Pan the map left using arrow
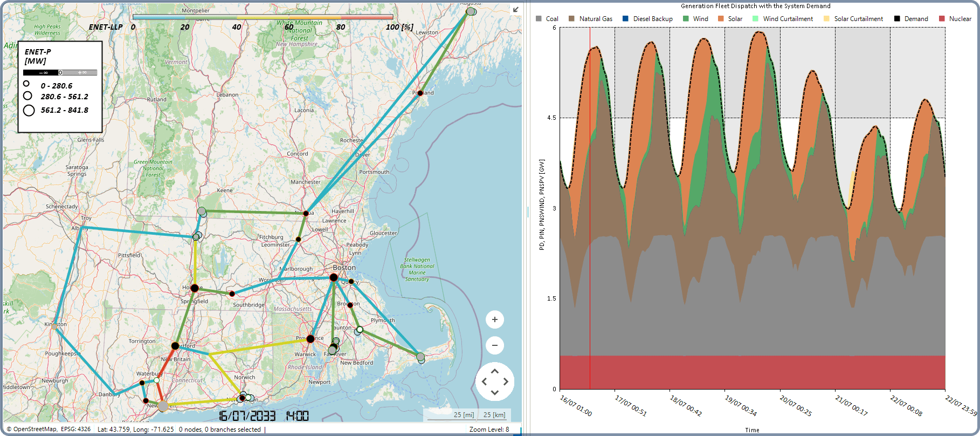The height and width of the screenshot is (436, 980). [x=484, y=382]
